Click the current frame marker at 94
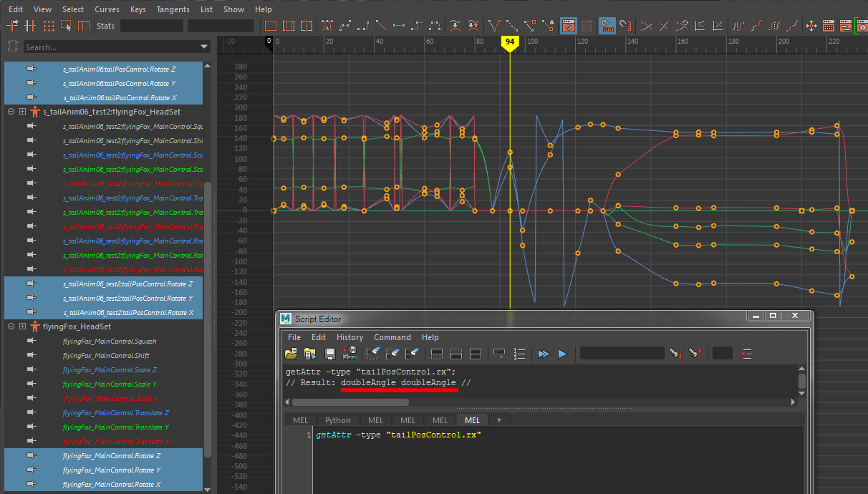Image resolution: width=868 pixels, height=494 pixels. point(509,42)
